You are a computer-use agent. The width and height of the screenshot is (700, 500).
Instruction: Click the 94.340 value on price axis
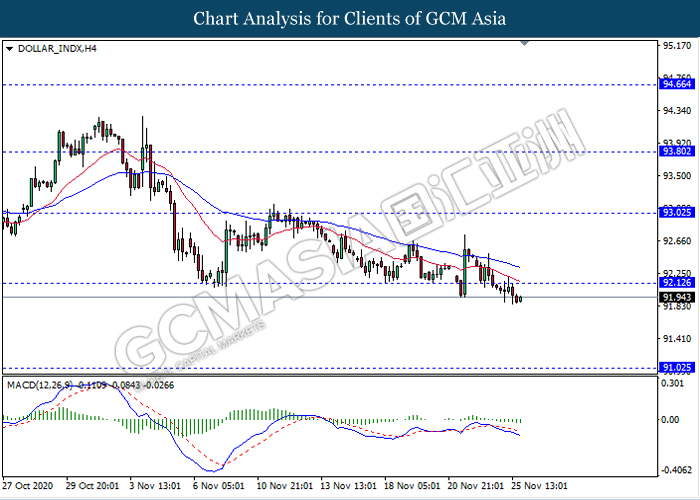point(678,111)
